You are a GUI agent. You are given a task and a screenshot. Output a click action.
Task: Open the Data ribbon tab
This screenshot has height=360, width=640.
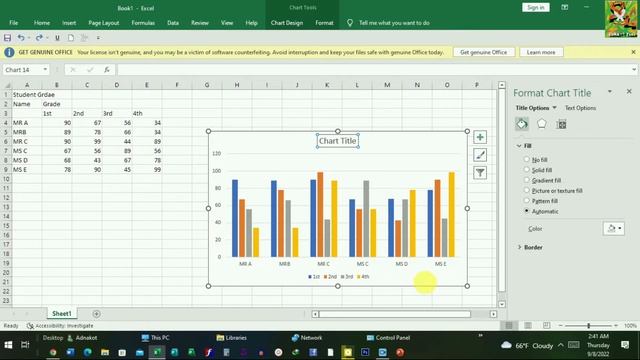(173, 23)
